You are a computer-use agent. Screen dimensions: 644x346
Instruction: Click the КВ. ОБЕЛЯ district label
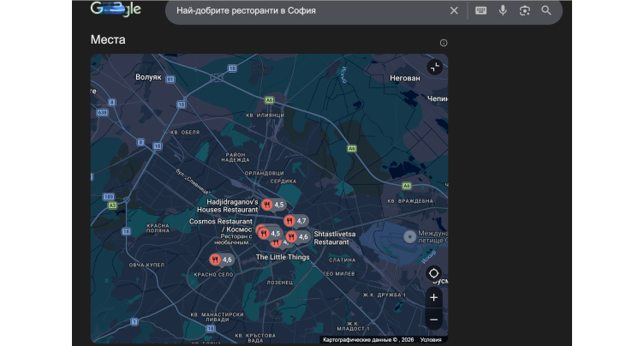tap(185, 132)
